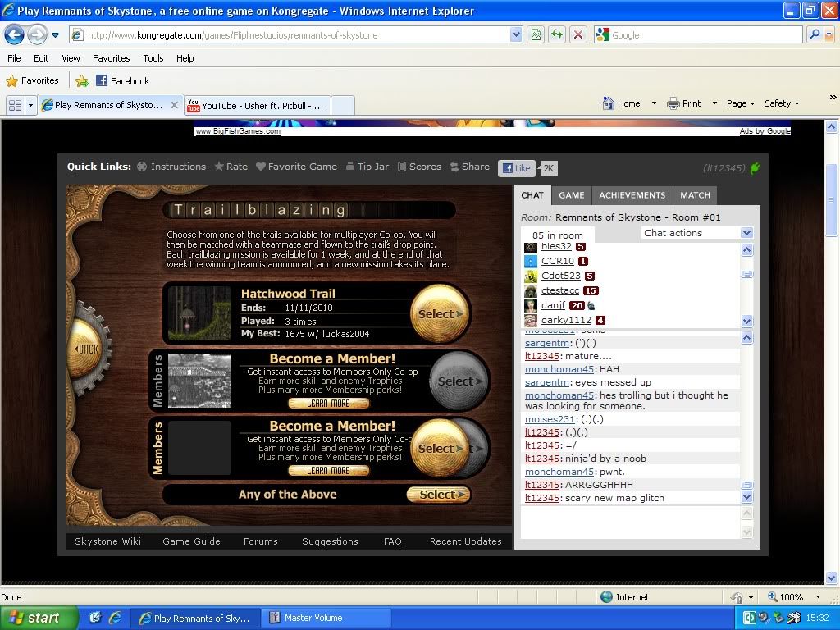This screenshot has width=840, height=630.
Task: Open the Print dropdown arrow
Action: [x=714, y=103]
